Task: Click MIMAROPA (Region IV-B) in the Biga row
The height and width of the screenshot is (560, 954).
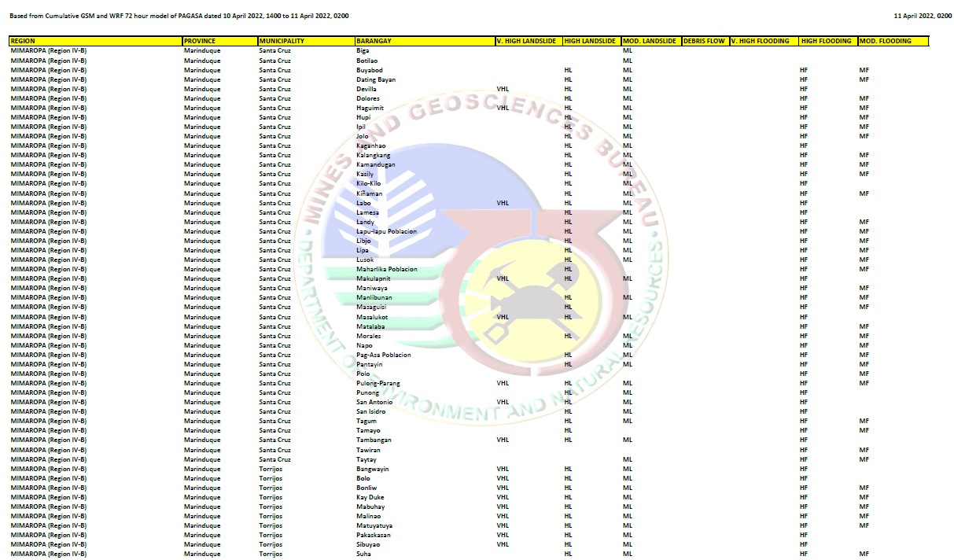Action: coord(49,51)
